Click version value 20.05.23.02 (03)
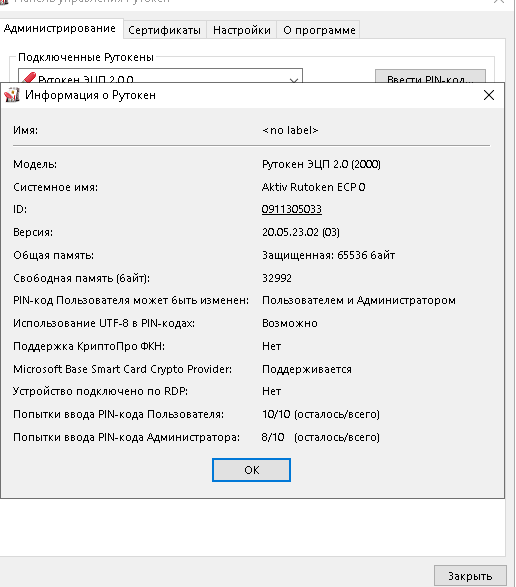The height and width of the screenshot is (587, 516). point(301,232)
